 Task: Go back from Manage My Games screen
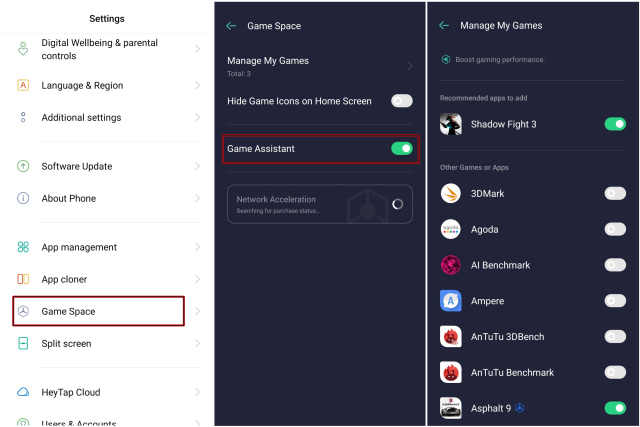[x=444, y=25]
